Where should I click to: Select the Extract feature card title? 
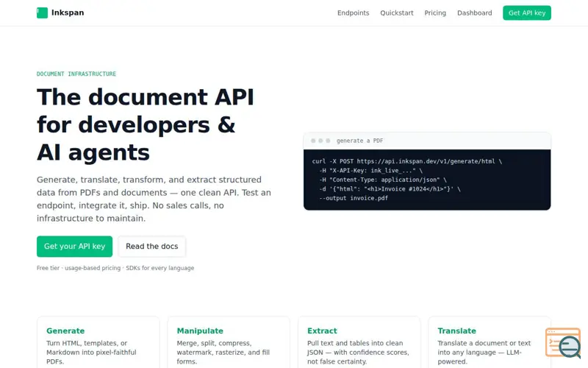[x=322, y=330]
